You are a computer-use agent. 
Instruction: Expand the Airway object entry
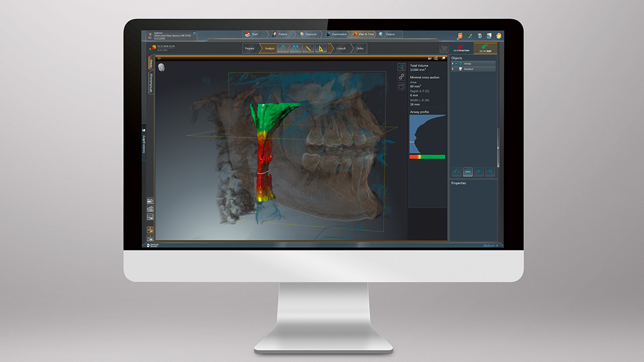(x=452, y=63)
